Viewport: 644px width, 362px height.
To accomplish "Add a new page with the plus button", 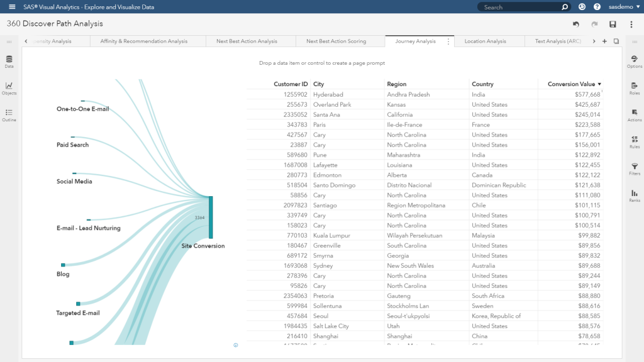I will [604, 41].
